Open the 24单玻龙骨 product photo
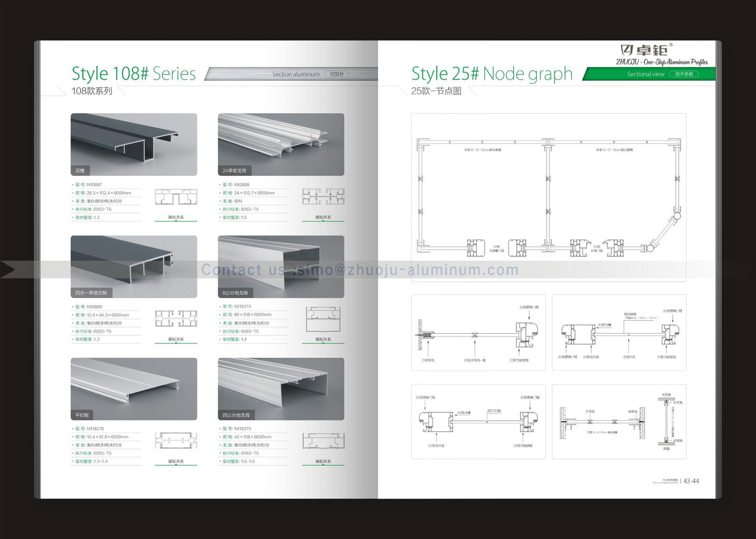Viewport: 756px width, 539px height. (281, 144)
